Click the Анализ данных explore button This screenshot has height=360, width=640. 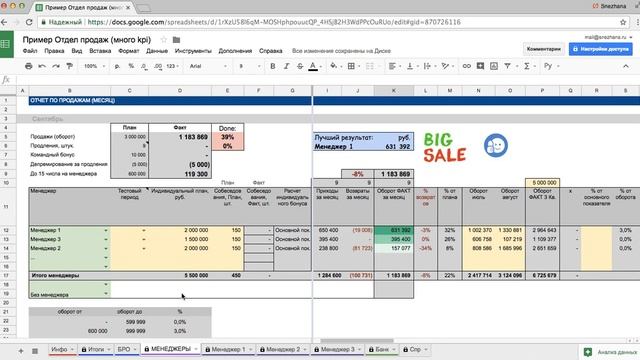point(610,352)
